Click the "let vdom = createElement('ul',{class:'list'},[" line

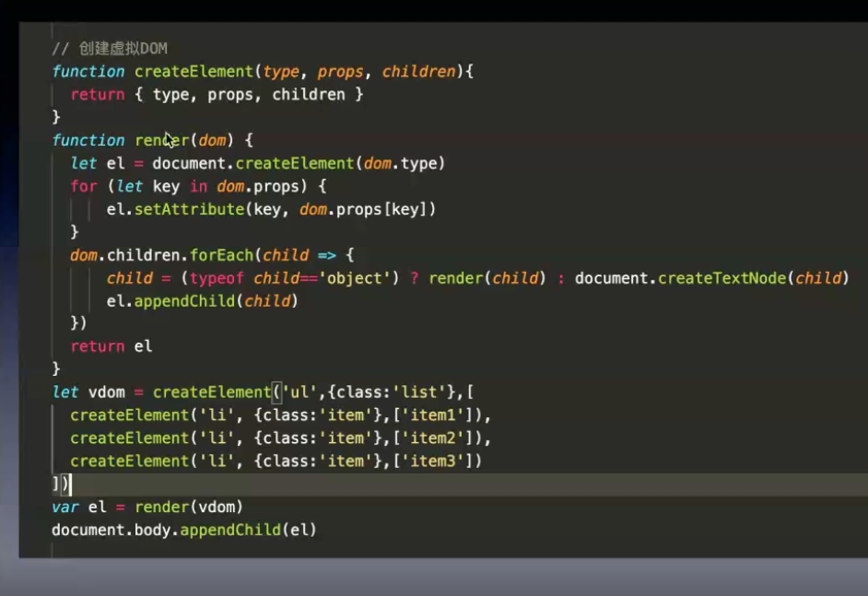tap(263, 392)
